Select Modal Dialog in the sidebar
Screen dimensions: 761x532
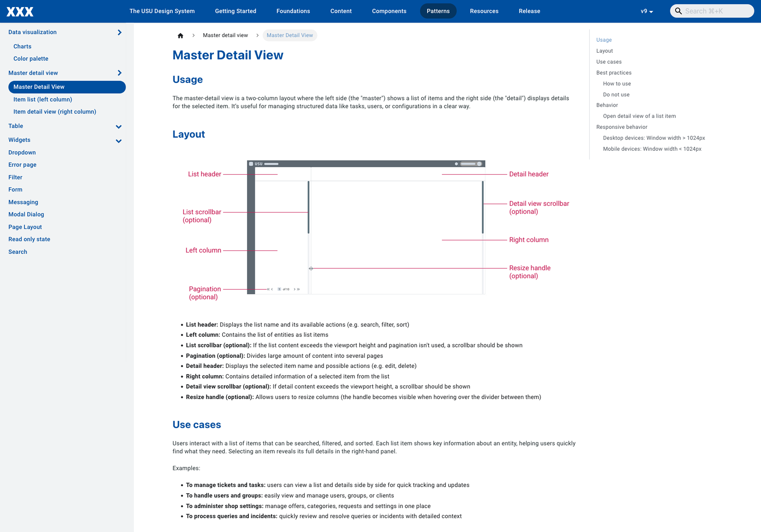point(26,214)
